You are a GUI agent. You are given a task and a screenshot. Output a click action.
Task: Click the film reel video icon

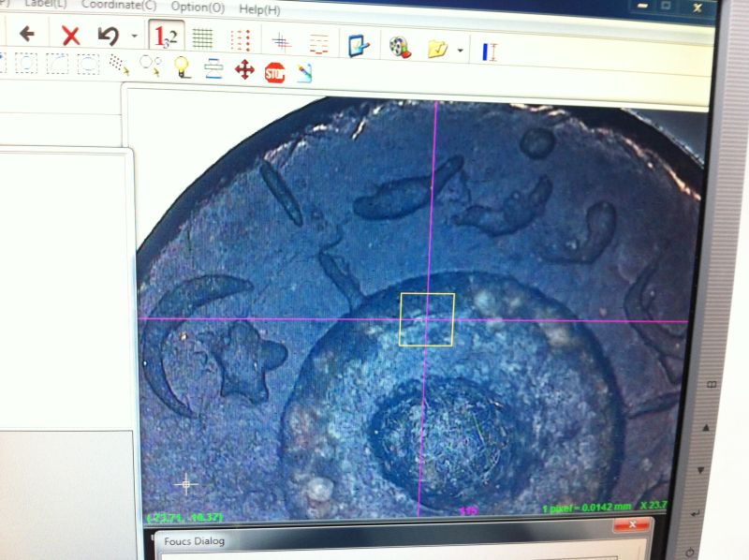(400, 46)
